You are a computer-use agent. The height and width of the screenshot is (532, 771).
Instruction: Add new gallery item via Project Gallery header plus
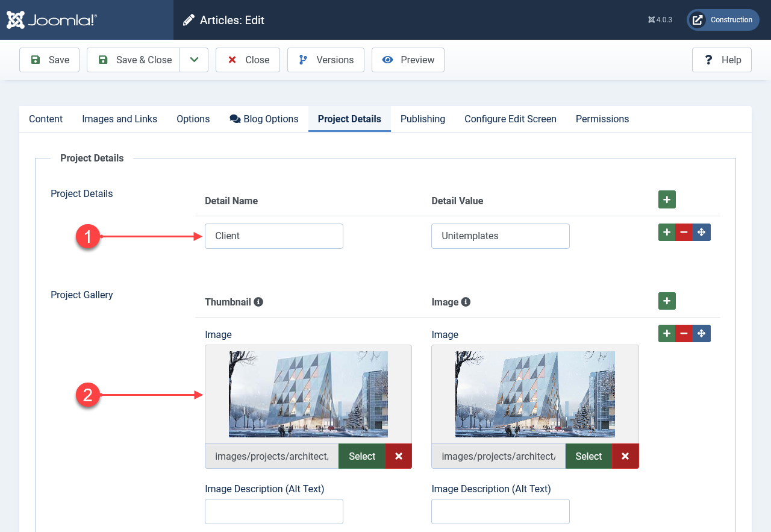pyautogui.click(x=667, y=301)
